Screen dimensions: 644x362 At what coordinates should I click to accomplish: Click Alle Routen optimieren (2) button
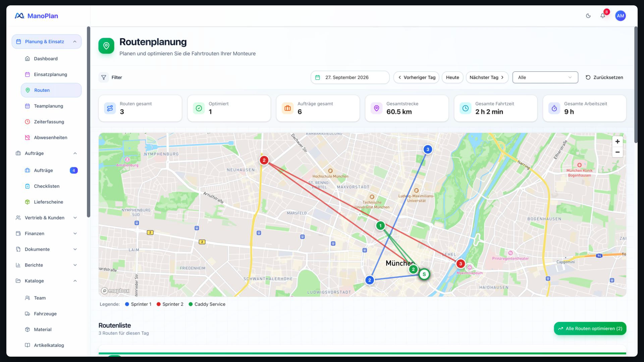[x=590, y=328]
